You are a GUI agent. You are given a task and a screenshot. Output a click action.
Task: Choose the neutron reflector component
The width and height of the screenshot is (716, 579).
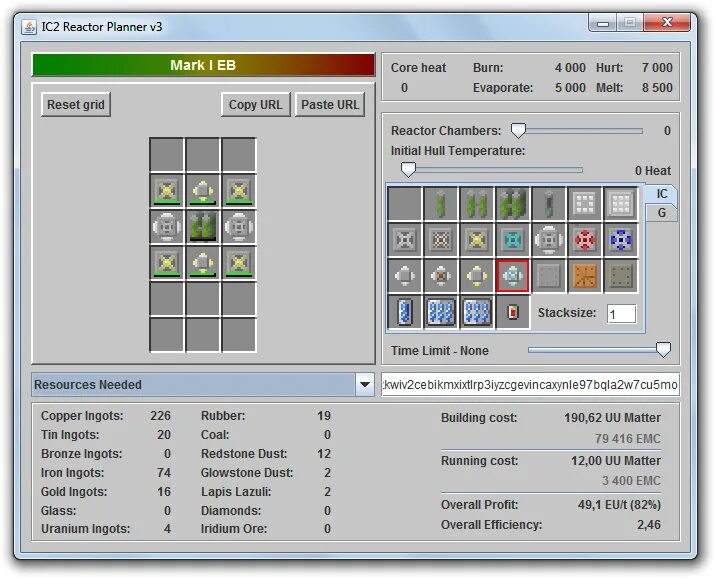coord(585,204)
